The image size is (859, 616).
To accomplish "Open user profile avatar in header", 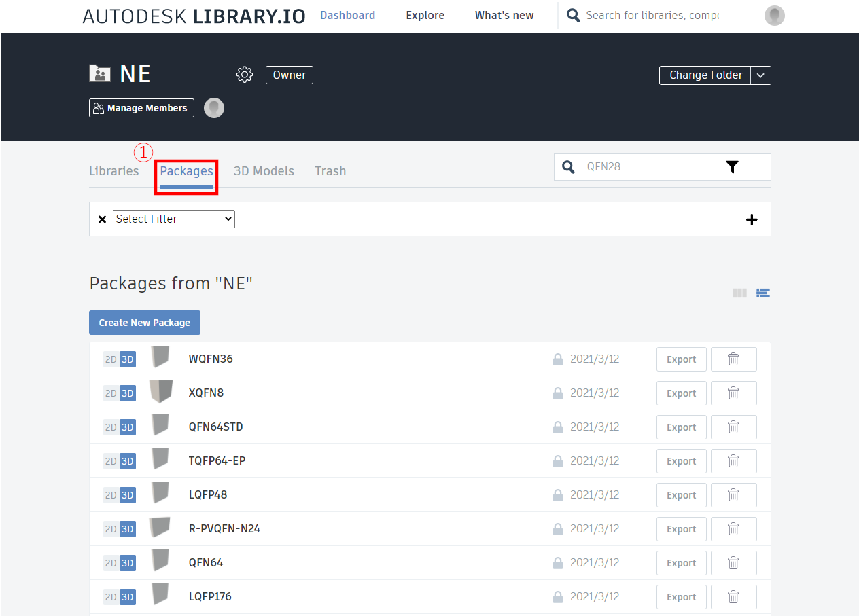I will coord(774,16).
